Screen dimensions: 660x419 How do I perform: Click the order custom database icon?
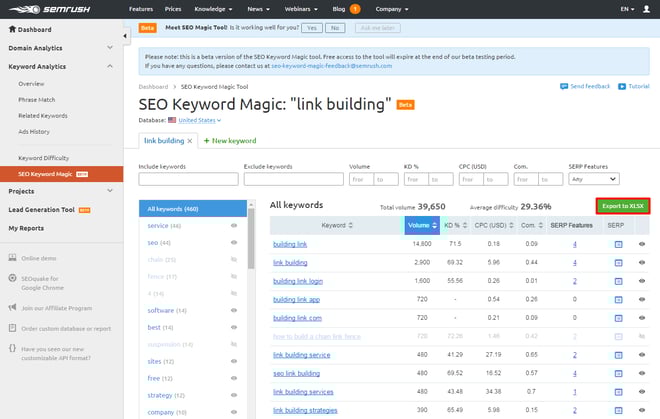(13, 328)
